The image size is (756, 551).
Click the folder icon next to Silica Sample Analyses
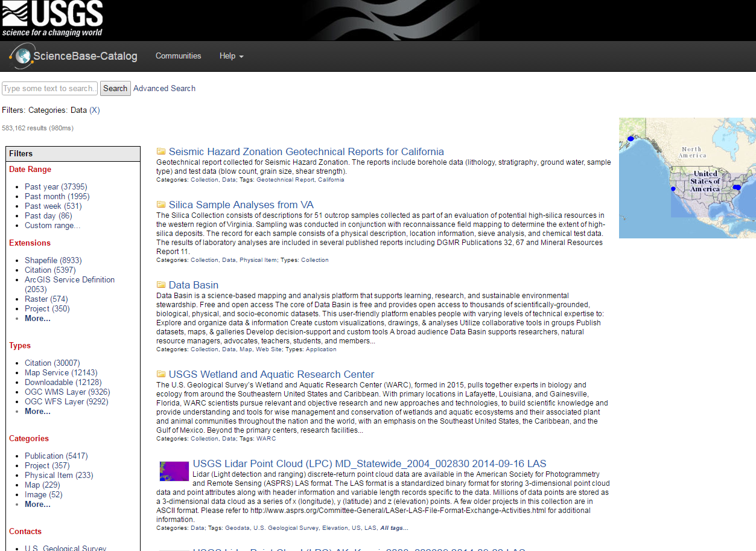pos(161,205)
